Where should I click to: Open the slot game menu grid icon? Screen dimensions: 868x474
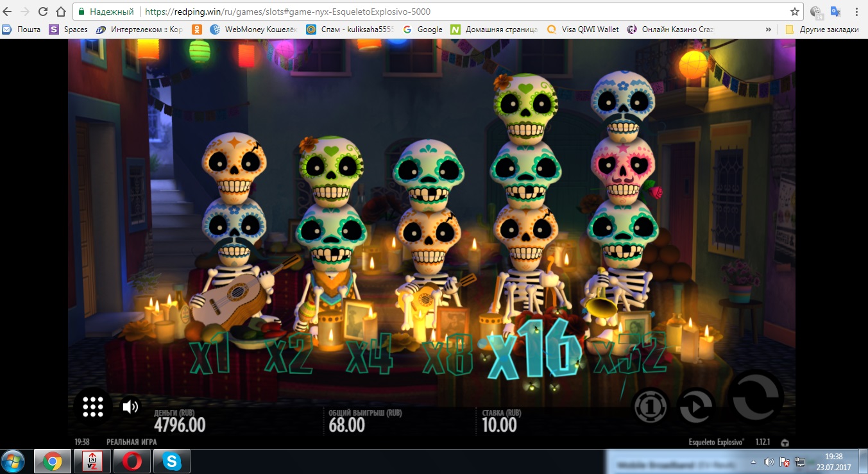point(93,406)
